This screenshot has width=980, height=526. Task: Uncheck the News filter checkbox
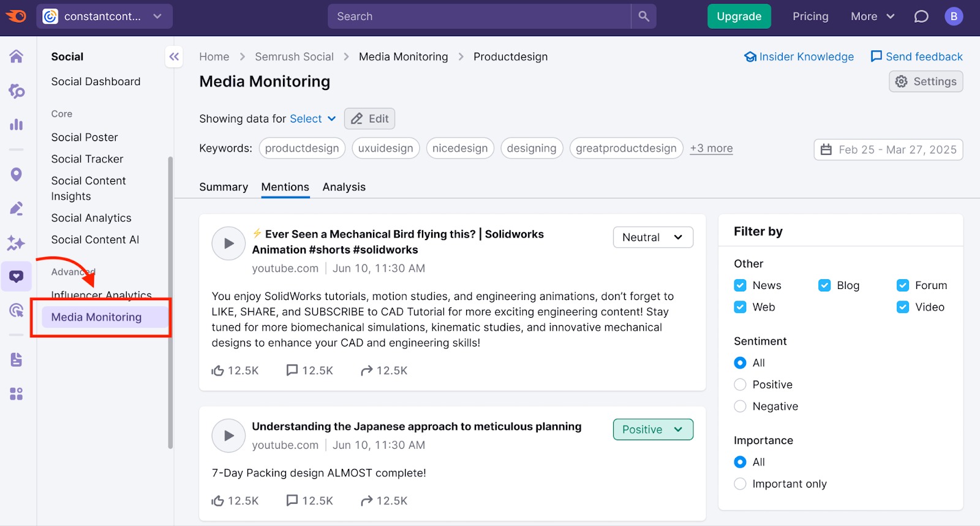(x=740, y=285)
